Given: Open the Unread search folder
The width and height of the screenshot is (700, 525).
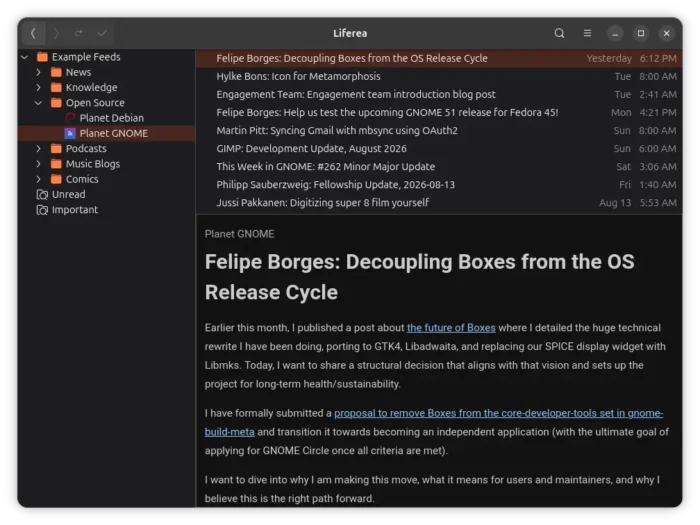Looking at the screenshot, I should (68, 195).
